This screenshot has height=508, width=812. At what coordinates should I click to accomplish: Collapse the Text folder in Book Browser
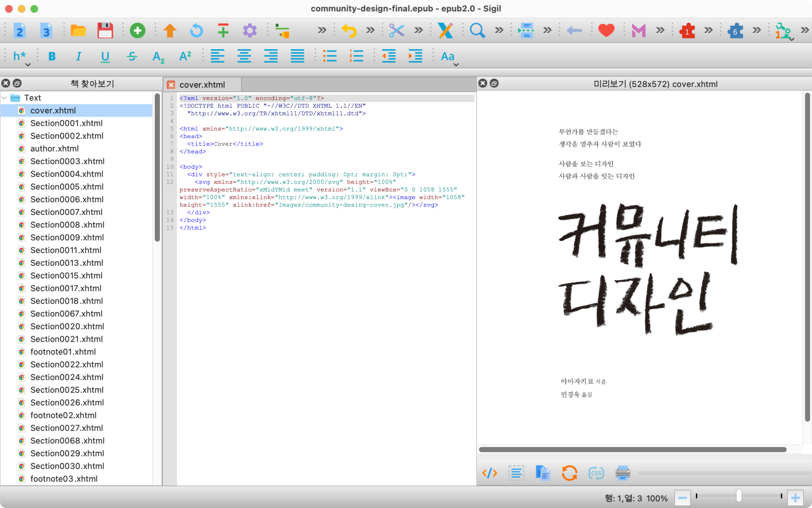[x=4, y=98]
